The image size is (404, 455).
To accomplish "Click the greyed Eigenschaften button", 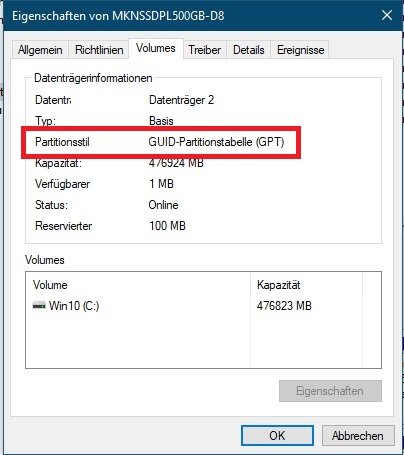I will 330,391.
